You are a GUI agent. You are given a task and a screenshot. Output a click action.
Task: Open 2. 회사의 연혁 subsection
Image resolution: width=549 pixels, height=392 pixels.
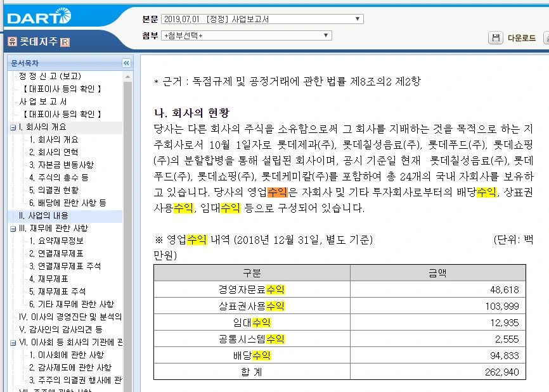coord(54,152)
